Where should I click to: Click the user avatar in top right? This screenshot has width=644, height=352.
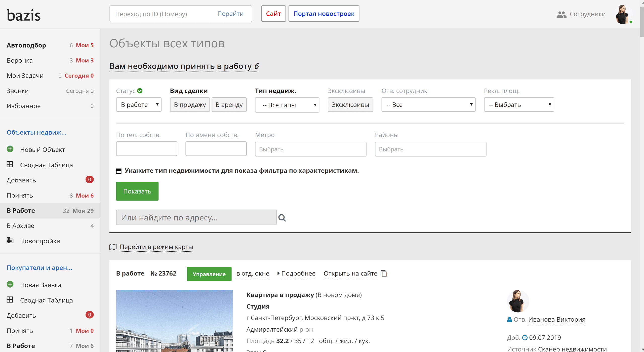tap(622, 14)
